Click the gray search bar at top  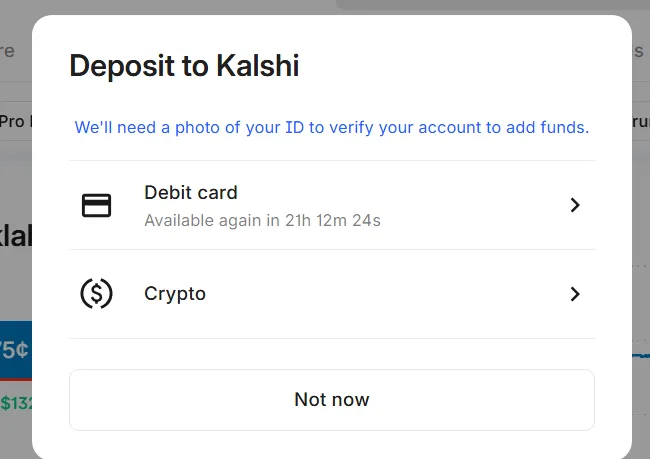(490, 5)
